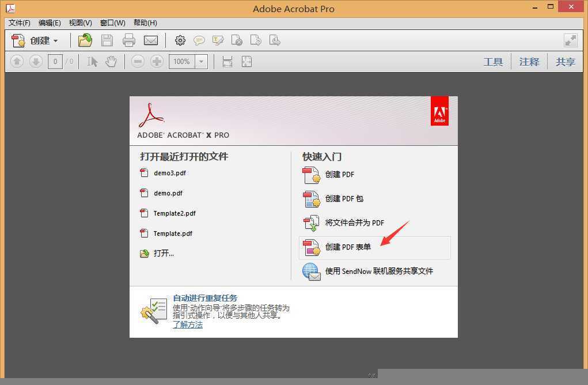Maximize the Adobe Acrobat Pro window
Viewport: 588px width, 385px height.
click(x=550, y=6)
